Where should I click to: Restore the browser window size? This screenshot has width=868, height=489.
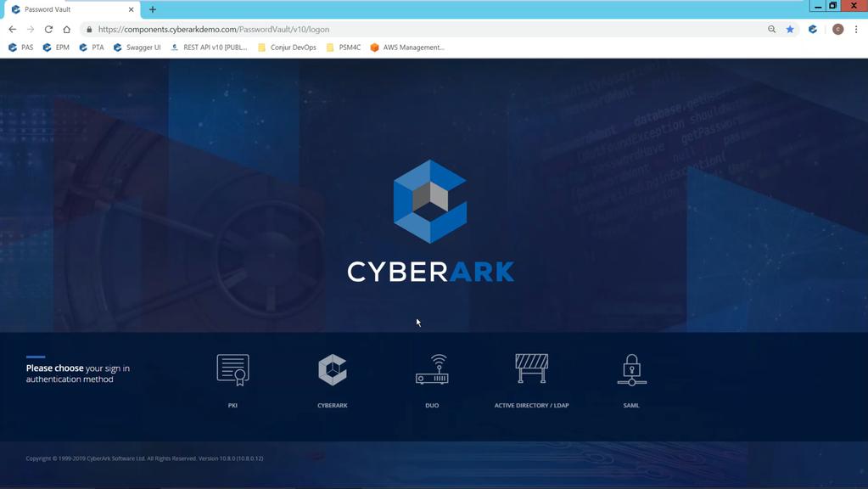point(833,6)
